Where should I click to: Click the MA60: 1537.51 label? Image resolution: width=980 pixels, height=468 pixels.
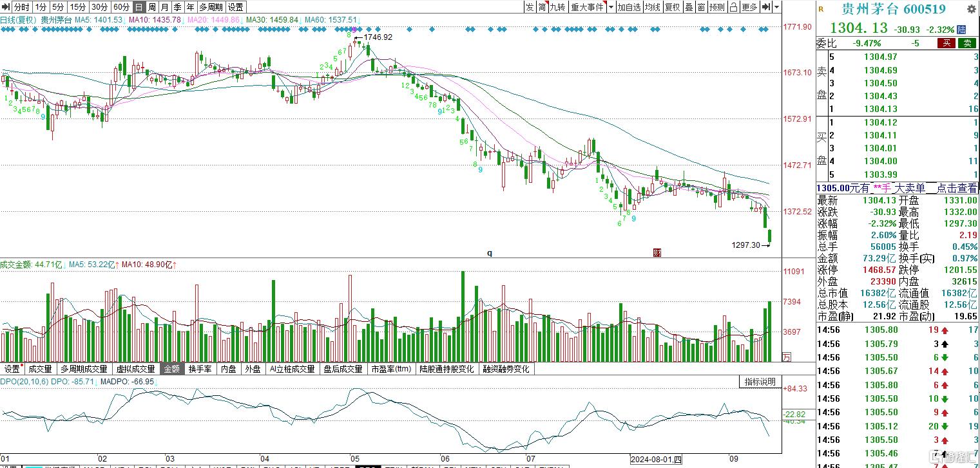331,20
